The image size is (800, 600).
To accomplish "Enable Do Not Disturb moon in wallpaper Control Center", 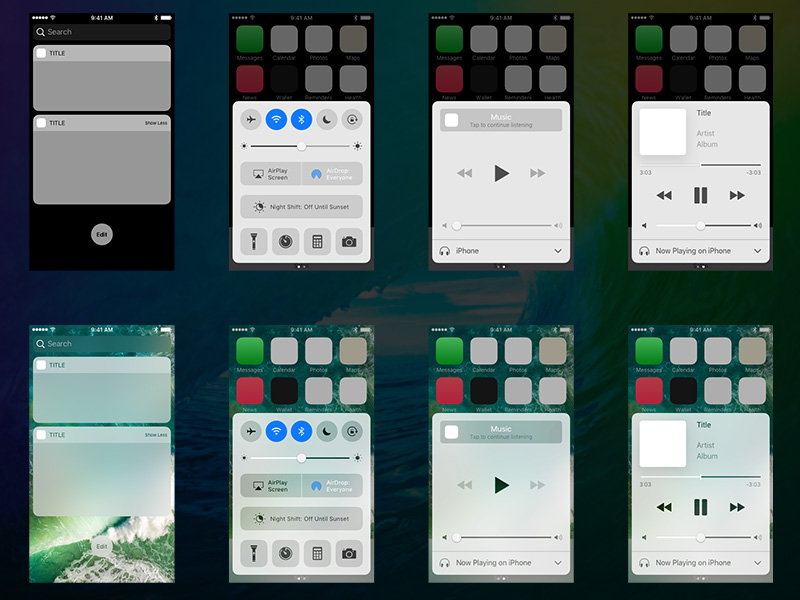I will point(327,432).
